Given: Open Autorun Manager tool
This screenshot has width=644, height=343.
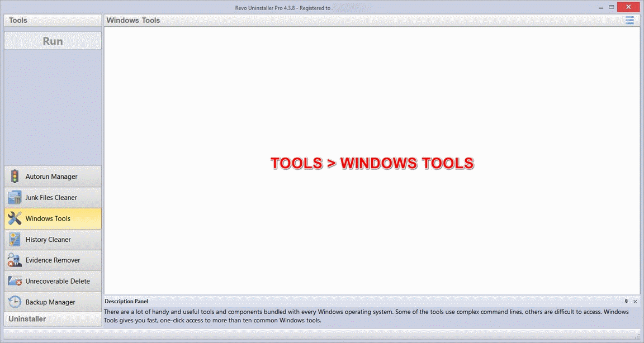Looking at the screenshot, I should coord(53,177).
